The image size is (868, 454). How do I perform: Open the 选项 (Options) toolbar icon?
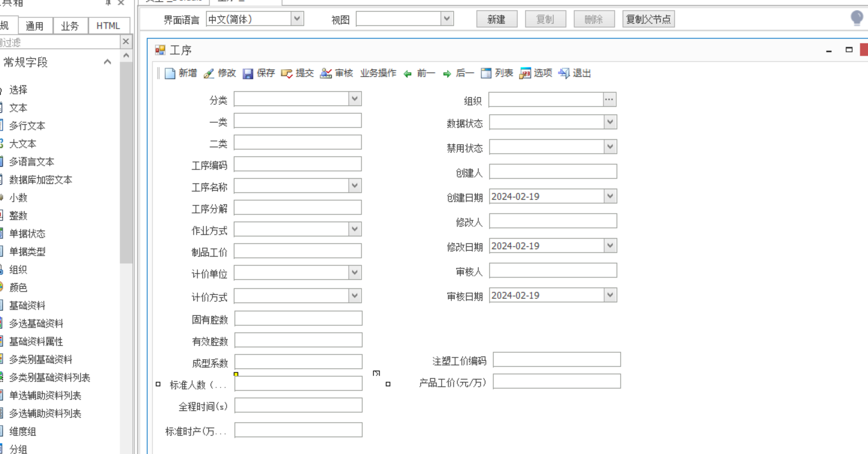point(525,73)
